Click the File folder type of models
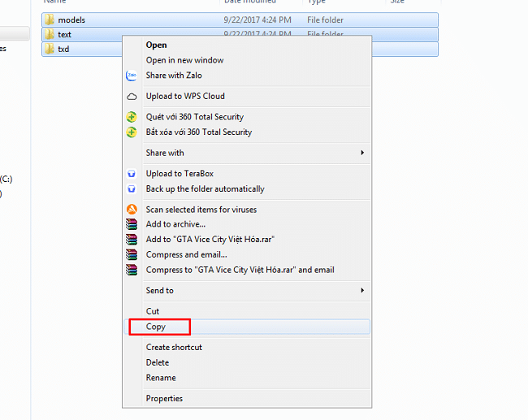Image resolution: width=528 pixels, height=420 pixels. [x=325, y=19]
